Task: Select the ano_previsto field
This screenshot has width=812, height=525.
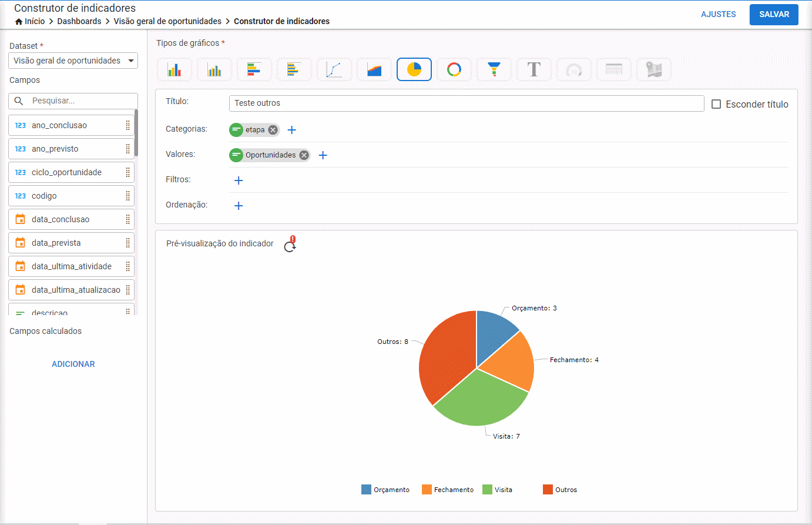Action: pos(71,149)
